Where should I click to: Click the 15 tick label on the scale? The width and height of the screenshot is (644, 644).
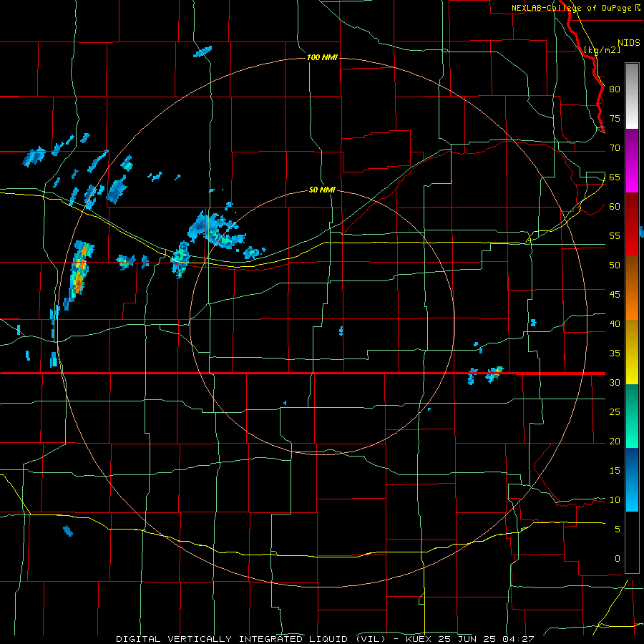click(615, 471)
